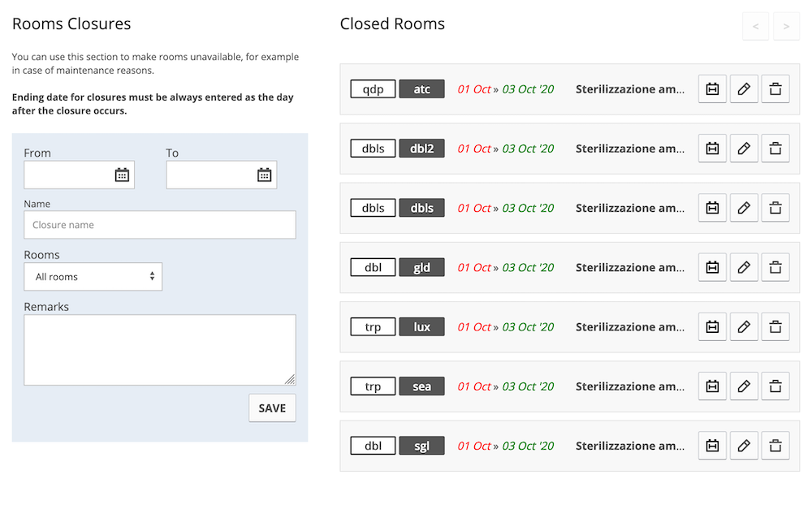
Task: Click the From date field
Action: pos(68,175)
